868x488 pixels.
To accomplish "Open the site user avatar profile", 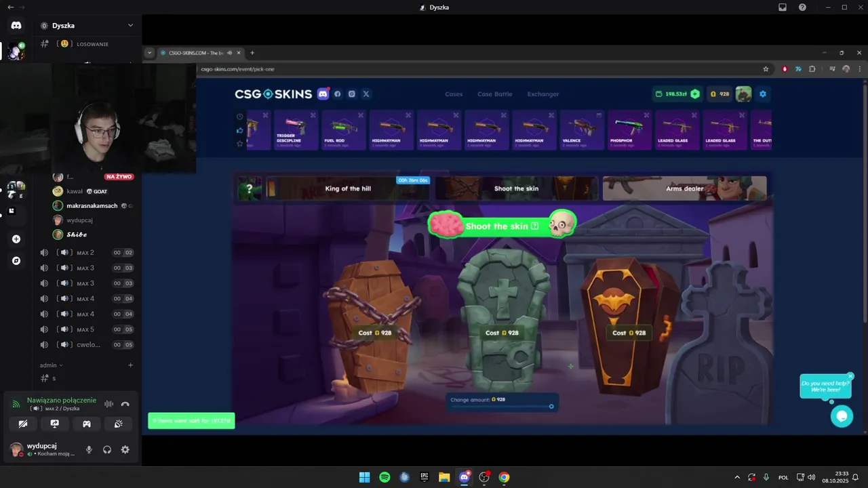I will (744, 94).
